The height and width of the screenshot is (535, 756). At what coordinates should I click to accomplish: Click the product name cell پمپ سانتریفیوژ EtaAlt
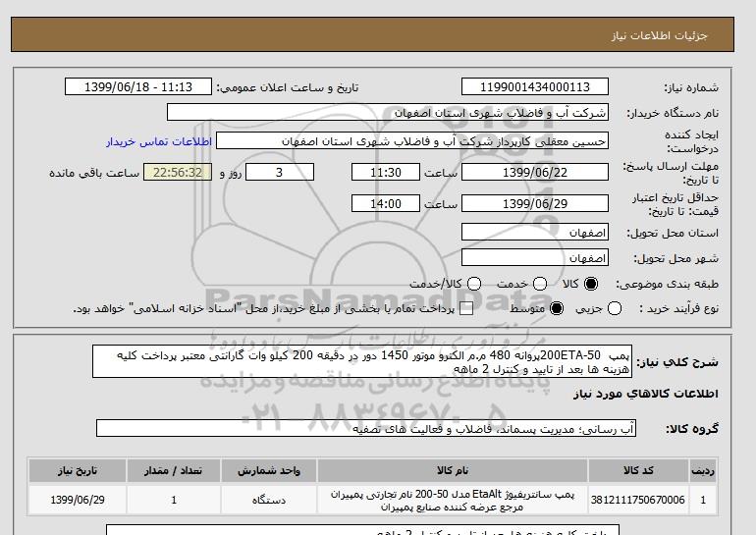[x=453, y=500]
